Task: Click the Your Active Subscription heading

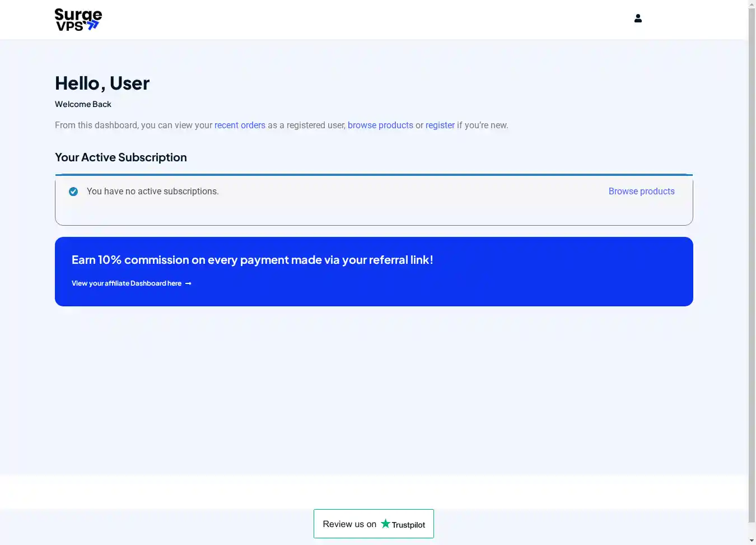Action: click(121, 157)
